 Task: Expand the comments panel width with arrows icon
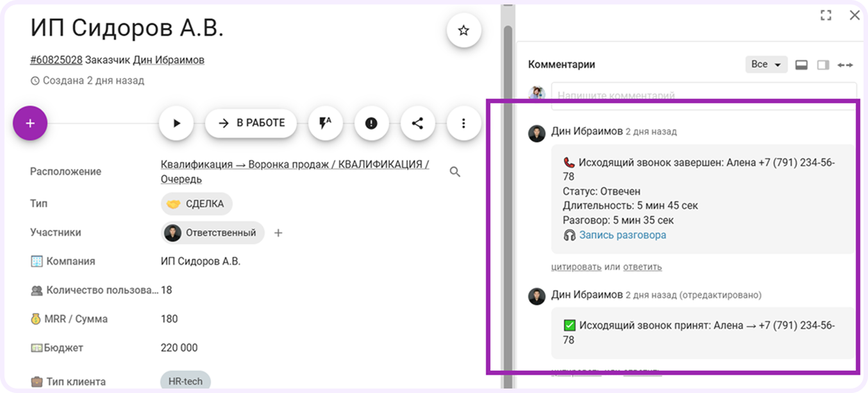click(846, 64)
